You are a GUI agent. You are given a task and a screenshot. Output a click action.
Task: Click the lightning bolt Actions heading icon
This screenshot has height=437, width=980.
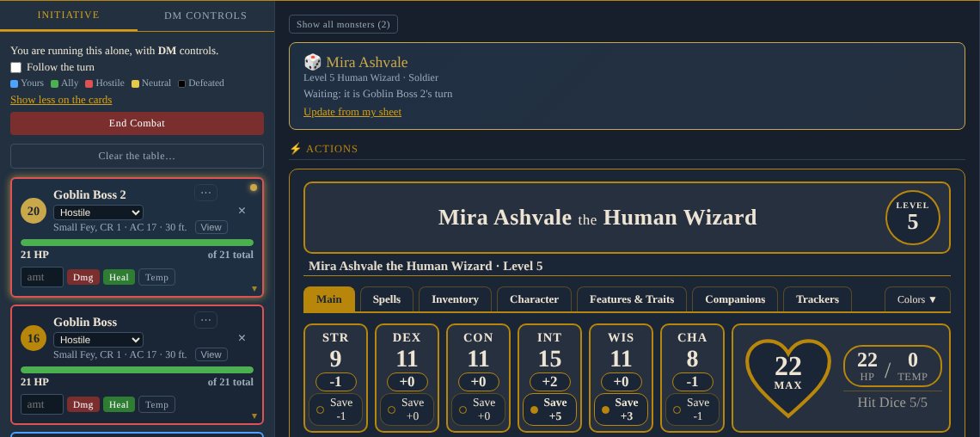(x=295, y=149)
